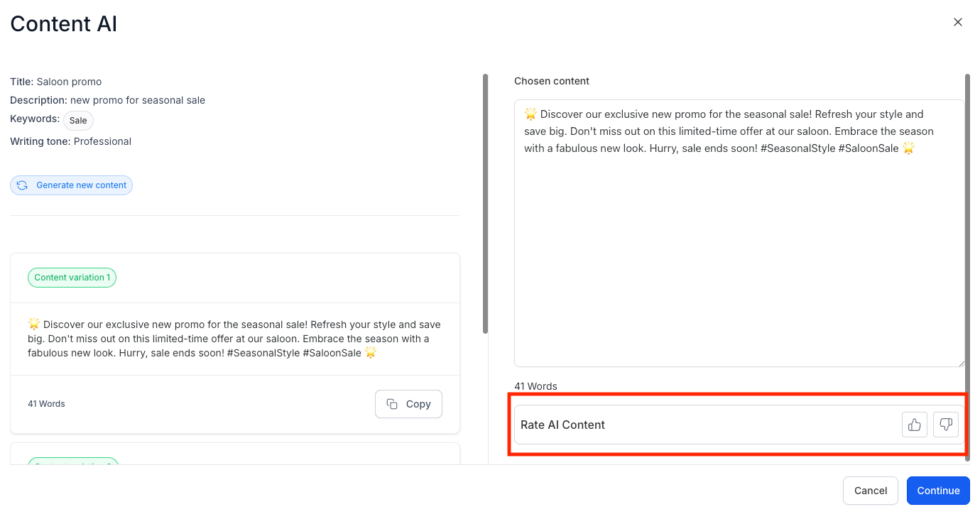Copy the Content variation 1 text
This screenshot has width=980, height=519.
point(408,404)
